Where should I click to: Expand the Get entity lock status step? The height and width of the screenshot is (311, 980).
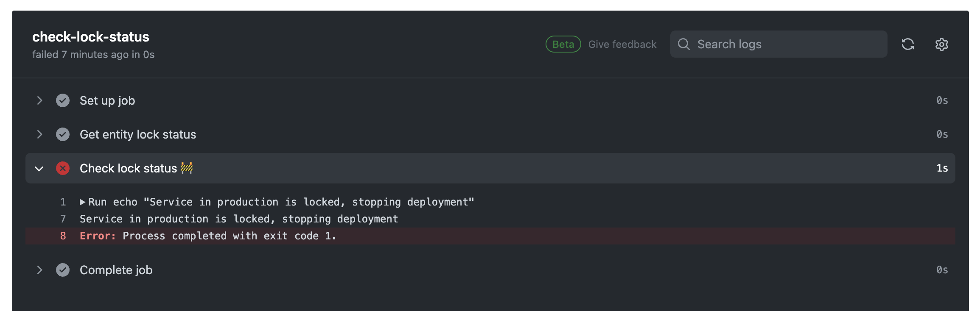[x=39, y=134]
